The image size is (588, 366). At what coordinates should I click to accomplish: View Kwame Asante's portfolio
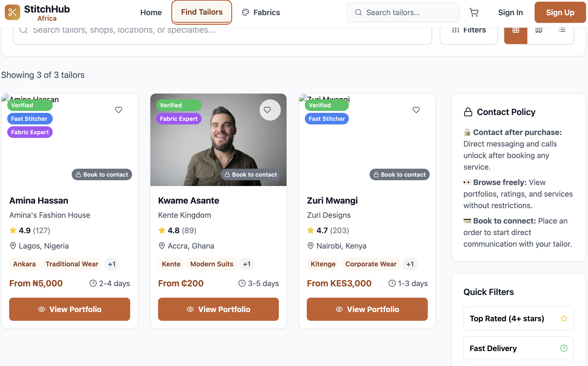click(218, 309)
